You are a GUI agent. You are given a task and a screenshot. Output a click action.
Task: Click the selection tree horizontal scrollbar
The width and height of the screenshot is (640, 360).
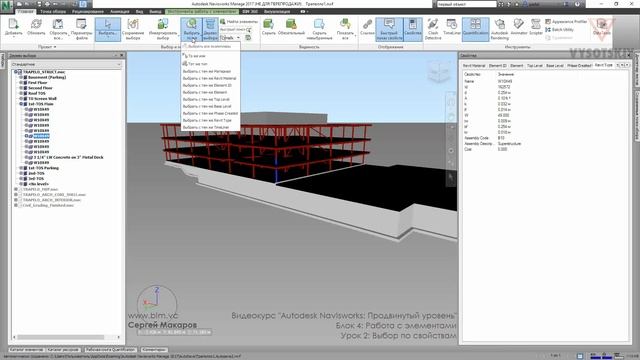[x=60, y=337]
